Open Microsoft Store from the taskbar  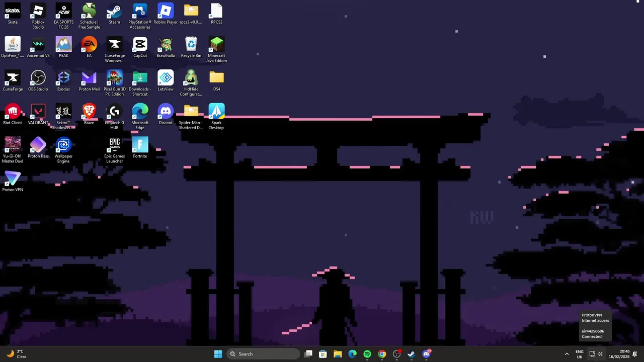tap(323, 354)
